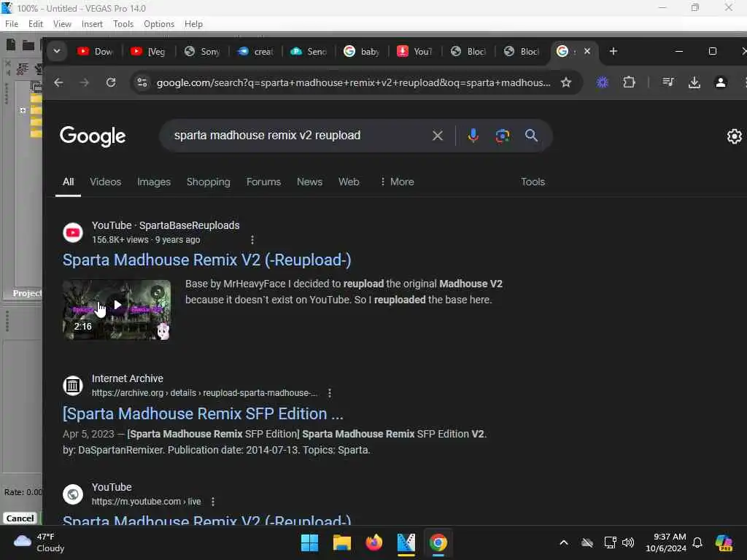Viewport: 747px width, 560px height.
Task: Click the Cancel button in VEGAS Pro
Action: [x=20, y=518]
